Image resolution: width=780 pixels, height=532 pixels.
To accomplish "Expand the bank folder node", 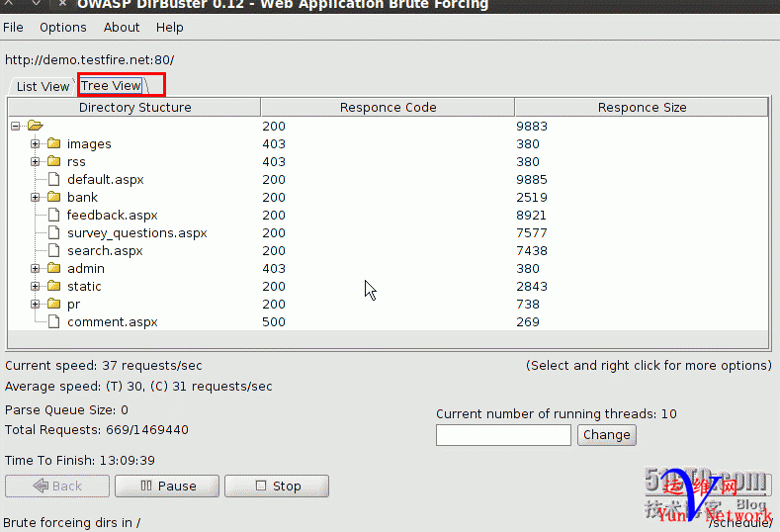I will pos(35,198).
